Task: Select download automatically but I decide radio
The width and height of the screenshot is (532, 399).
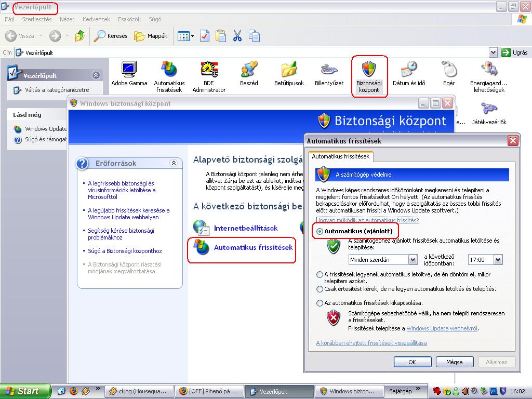Action: point(320,274)
